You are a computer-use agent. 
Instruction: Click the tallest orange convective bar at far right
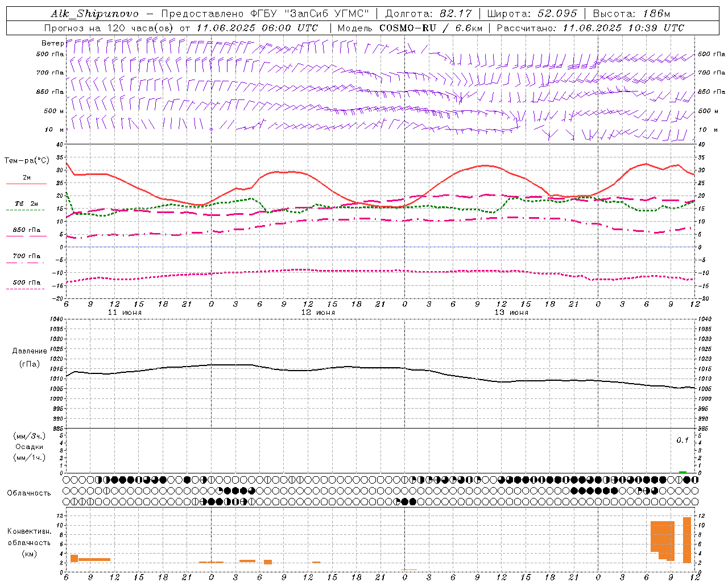(687, 539)
